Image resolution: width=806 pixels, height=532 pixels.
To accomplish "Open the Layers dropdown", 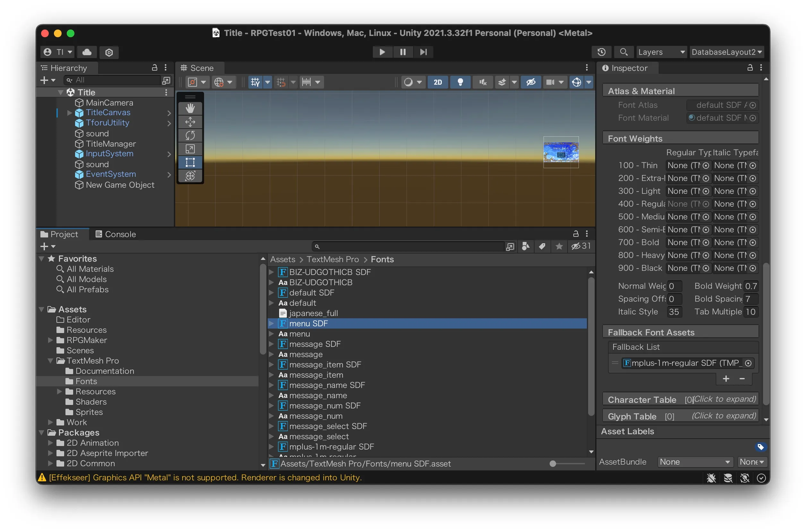I will coord(661,52).
